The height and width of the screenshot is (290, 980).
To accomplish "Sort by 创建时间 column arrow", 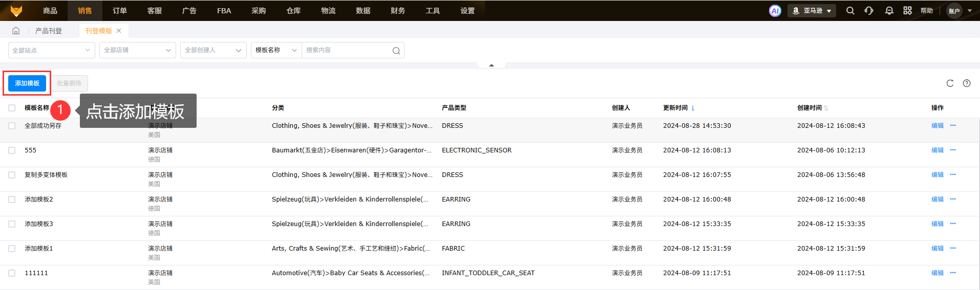I will [826, 108].
